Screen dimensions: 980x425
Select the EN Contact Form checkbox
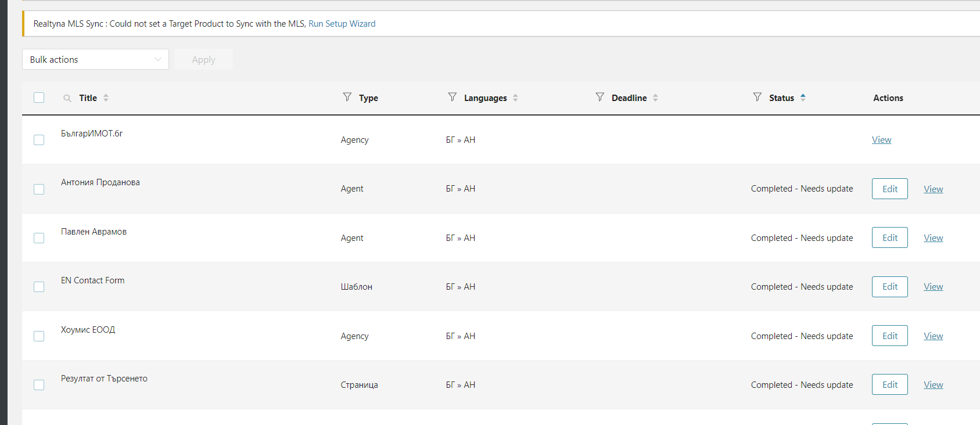pyautogui.click(x=39, y=287)
